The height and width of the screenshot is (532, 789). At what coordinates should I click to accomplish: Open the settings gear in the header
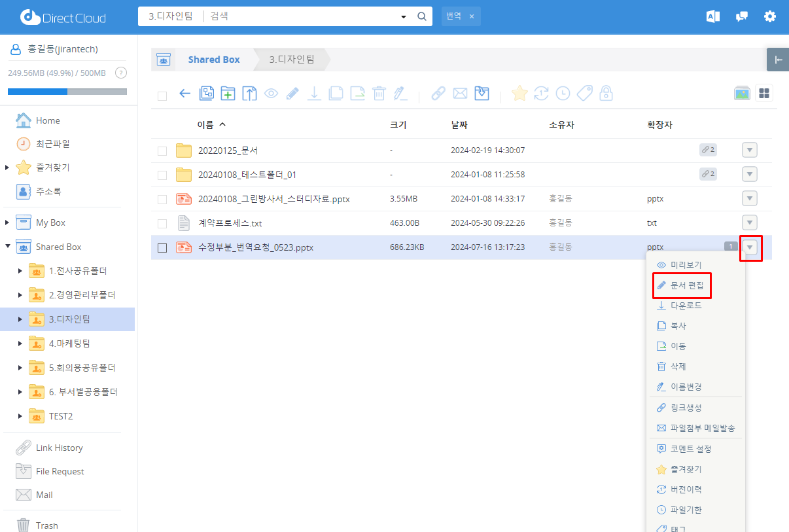pos(770,17)
